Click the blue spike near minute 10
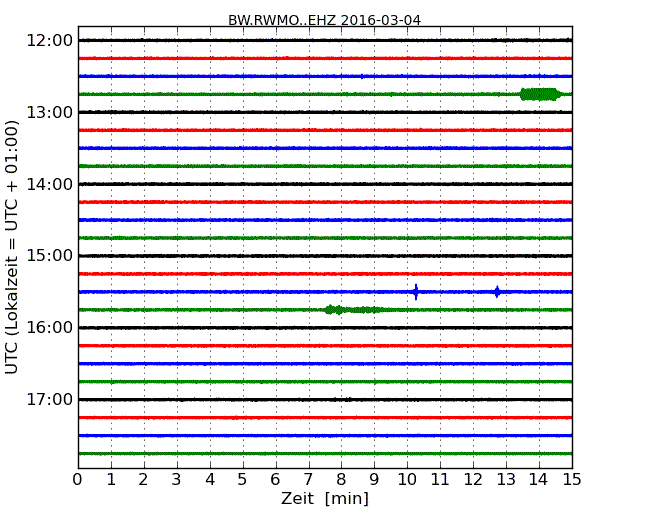 pyautogui.click(x=416, y=292)
